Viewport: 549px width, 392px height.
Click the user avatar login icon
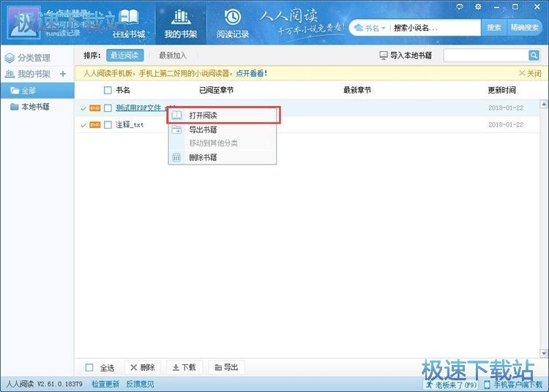pos(23,22)
